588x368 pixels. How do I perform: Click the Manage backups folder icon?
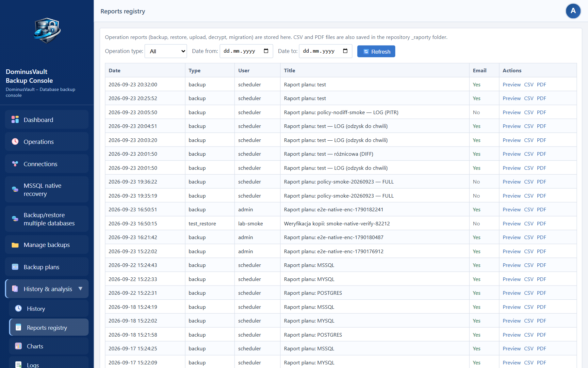pos(15,245)
